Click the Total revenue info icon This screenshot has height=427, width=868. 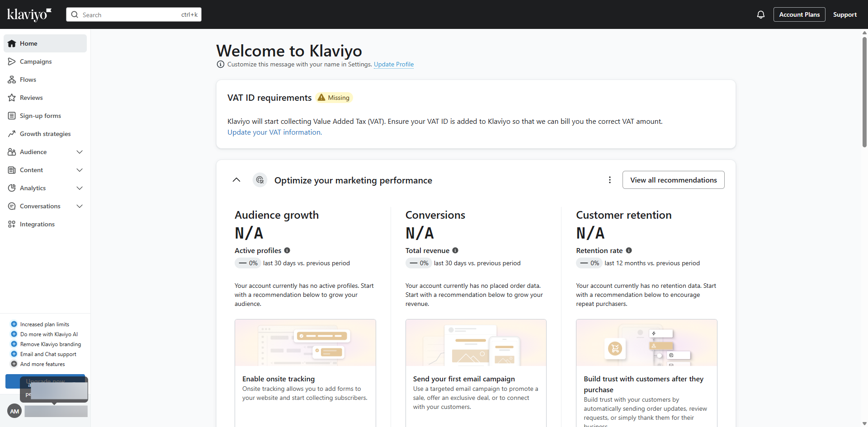tap(455, 250)
